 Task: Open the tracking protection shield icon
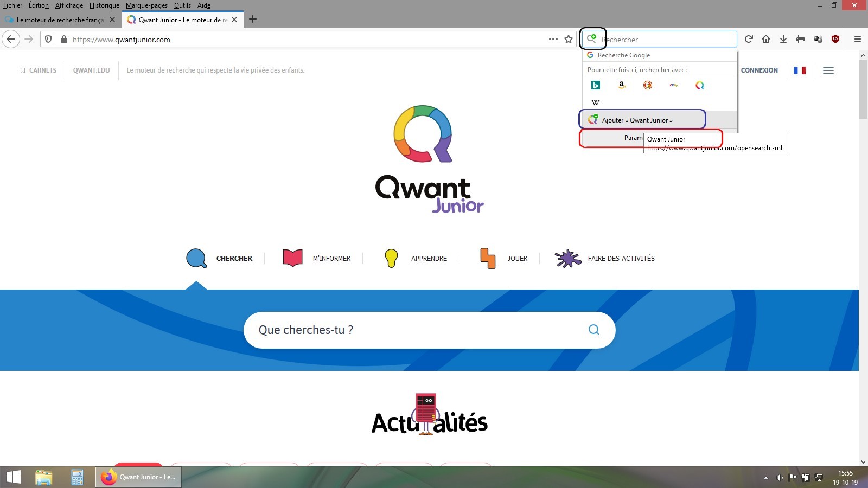coord(48,39)
